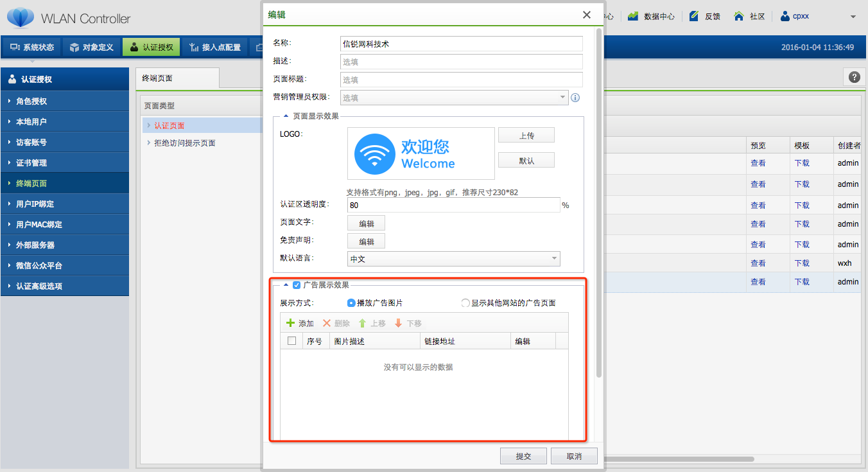The width and height of the screenshot is (868, 472).
Task: Click the question-mark help icon
Action: pyautogui.click(x=855, y=77)
